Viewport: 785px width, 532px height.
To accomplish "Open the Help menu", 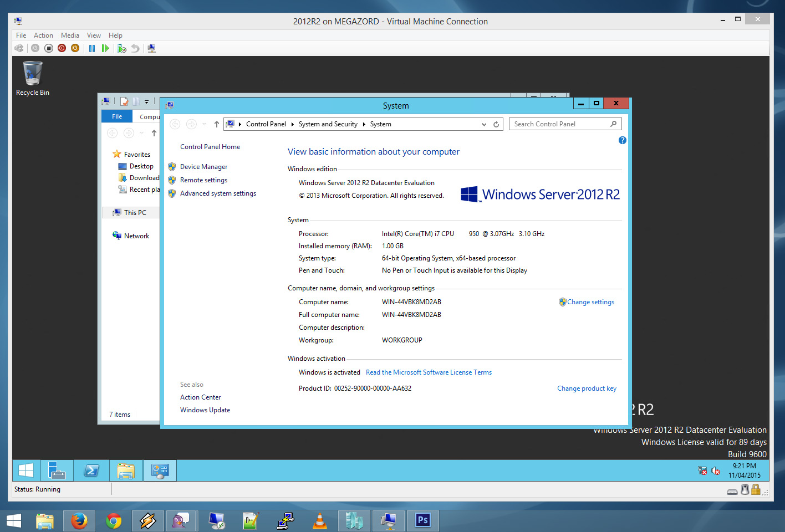I will [115, 35].
